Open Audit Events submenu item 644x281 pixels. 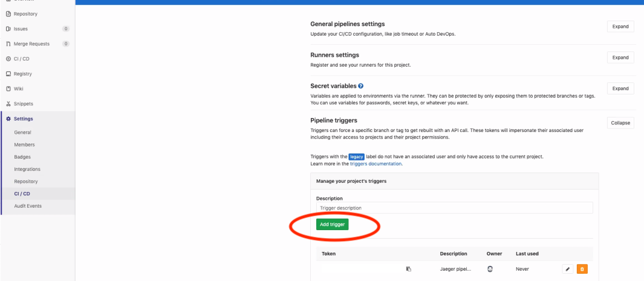(x=28, y=206)
